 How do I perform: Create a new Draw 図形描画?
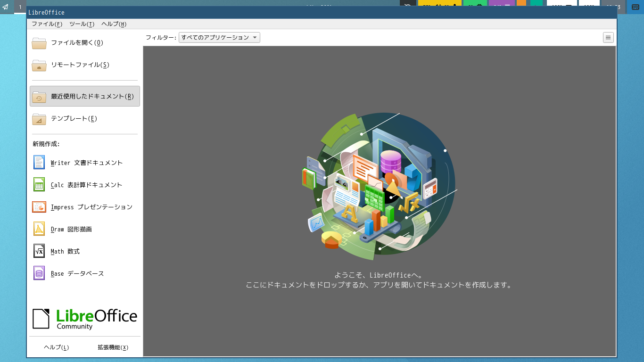click(x=85, y=229)
